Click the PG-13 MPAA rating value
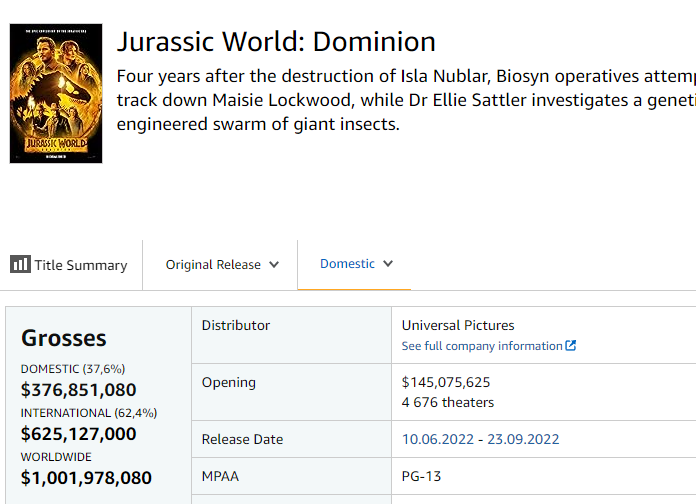Image resolution: width=696 pixels, height=504 pixels. 421,476
